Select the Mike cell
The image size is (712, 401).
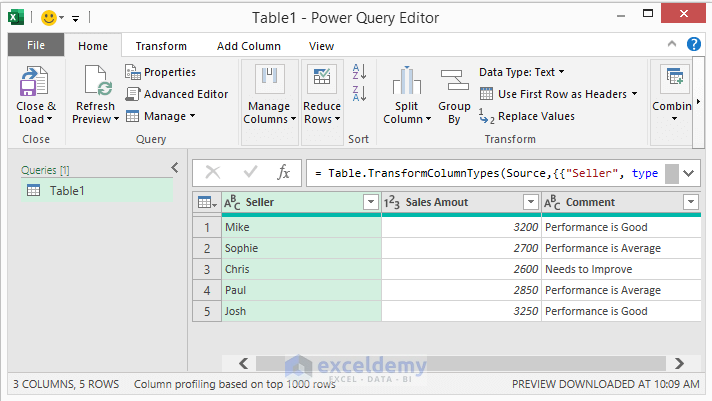pyautogui.click(x=302, y=227)
